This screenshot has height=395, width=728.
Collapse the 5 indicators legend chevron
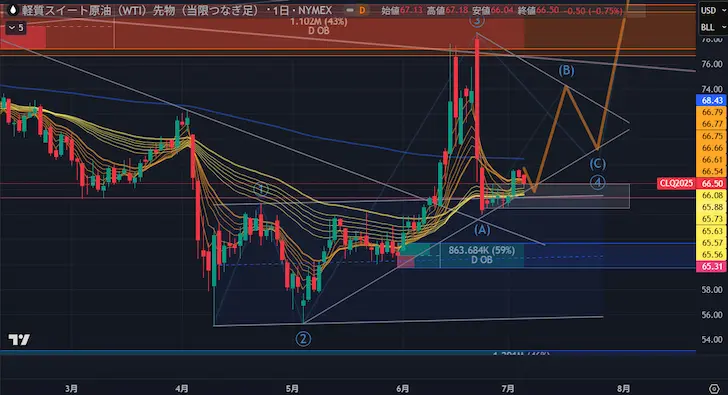click(x=16, y=28)
